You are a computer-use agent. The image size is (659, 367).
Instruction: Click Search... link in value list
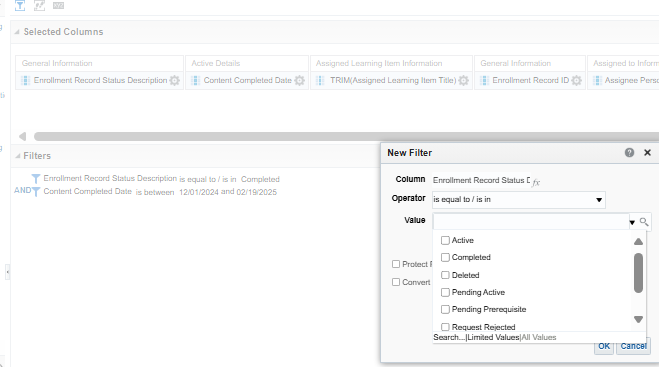449,337
